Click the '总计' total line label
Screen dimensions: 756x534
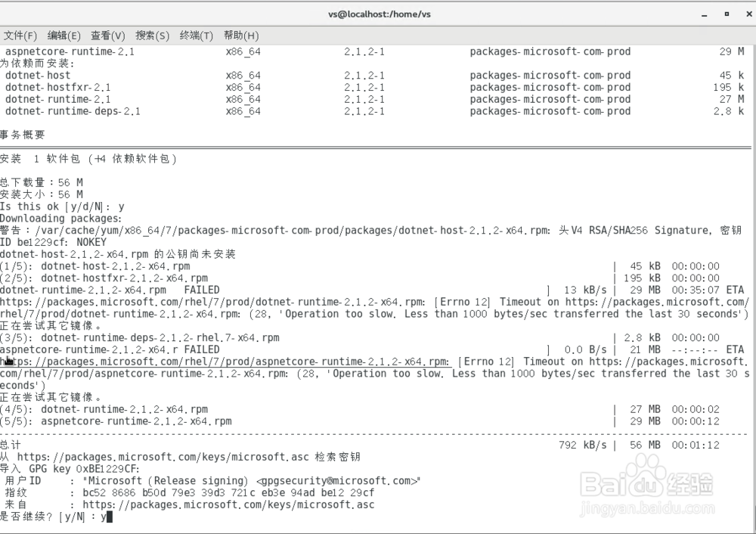coord(11,445)
